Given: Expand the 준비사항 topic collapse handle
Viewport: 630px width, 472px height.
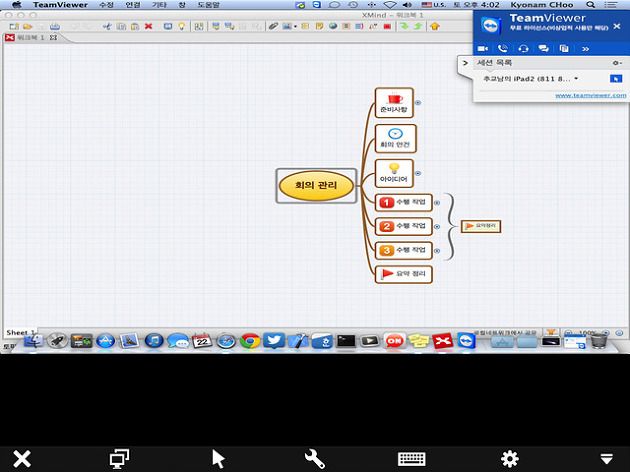Looking at the screenshot, I should coord(418,103).
